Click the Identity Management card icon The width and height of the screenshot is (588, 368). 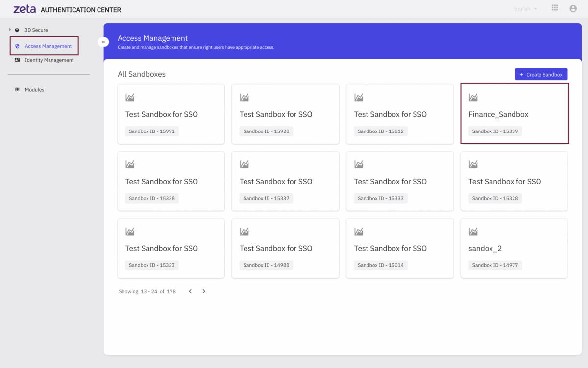pyautogui.click(x=18, y=60)
